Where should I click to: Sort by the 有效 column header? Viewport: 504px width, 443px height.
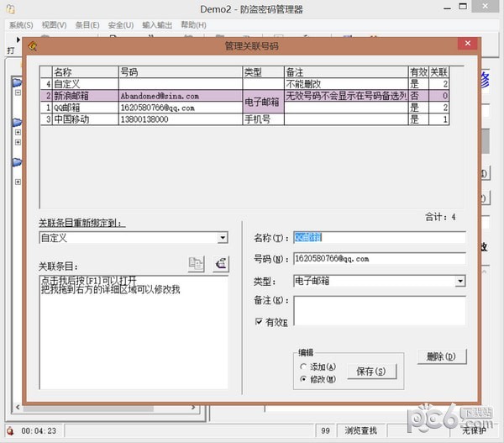pyautogui.click(x=418, y=72)
